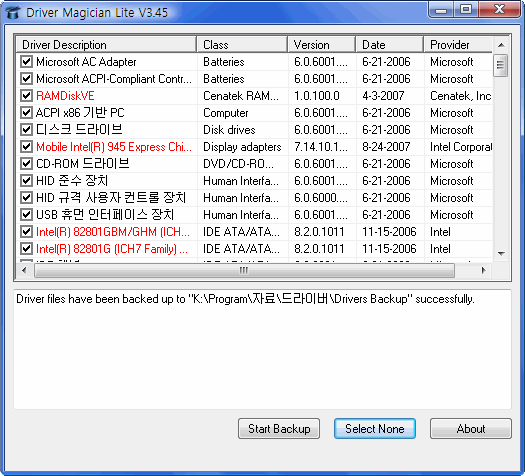The width and height of the screenshot is (525, 476).
Task: Click the backup success message text
Action: [245, 299]
